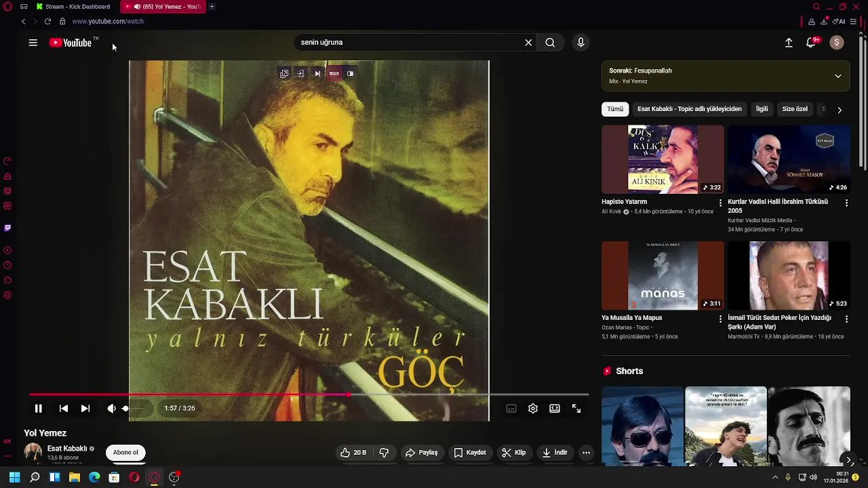The image size is (868, 488).
Task: Toggle theater mode in player
Action: 555,409
